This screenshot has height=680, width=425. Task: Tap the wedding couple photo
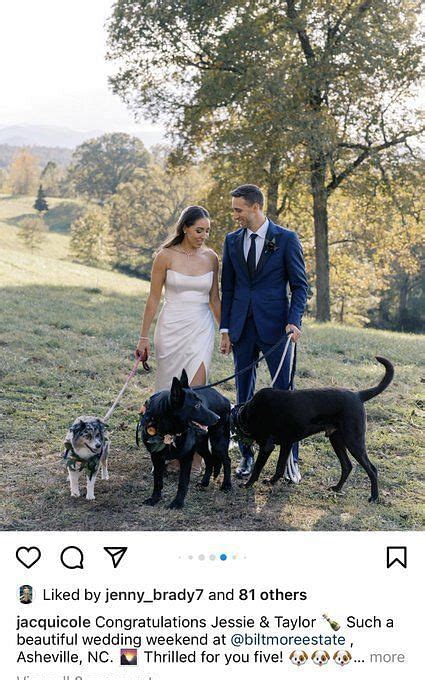212,265
